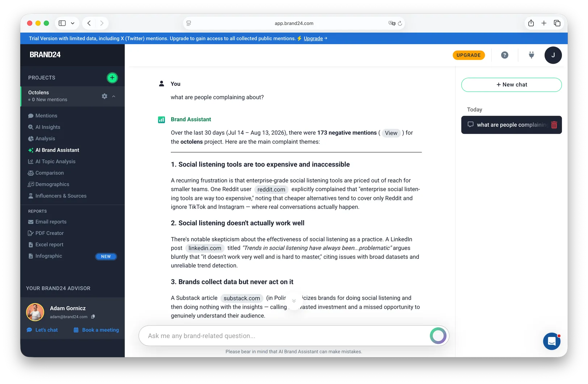This screenshot has width=588, height=384.
Task: Open Email reports
Action: click(x=51, y=222)
